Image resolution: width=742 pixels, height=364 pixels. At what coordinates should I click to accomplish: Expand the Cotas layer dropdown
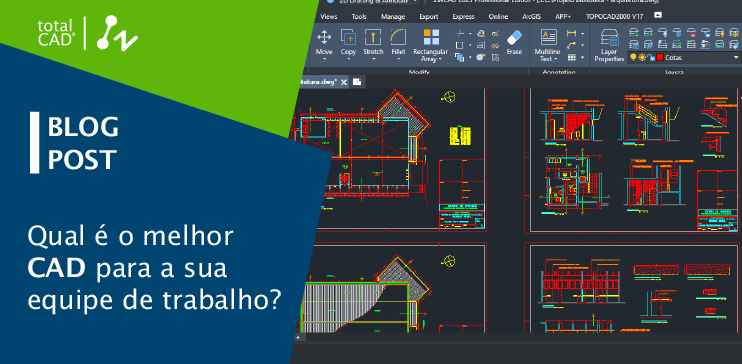coord(736,57)
